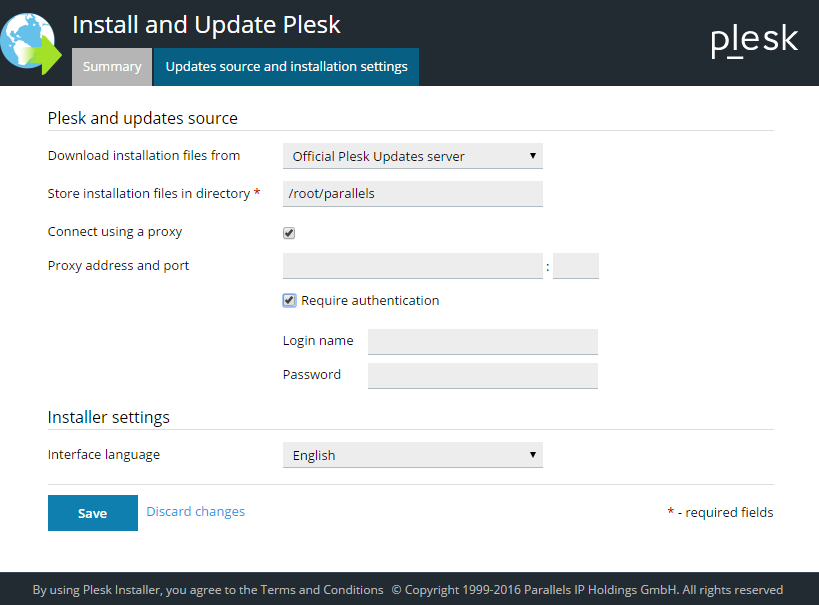Image resolution: width=819 pixels, height=605 pixels.
Task: Open the Download installation files from dropdown
Action: [412, 156]
